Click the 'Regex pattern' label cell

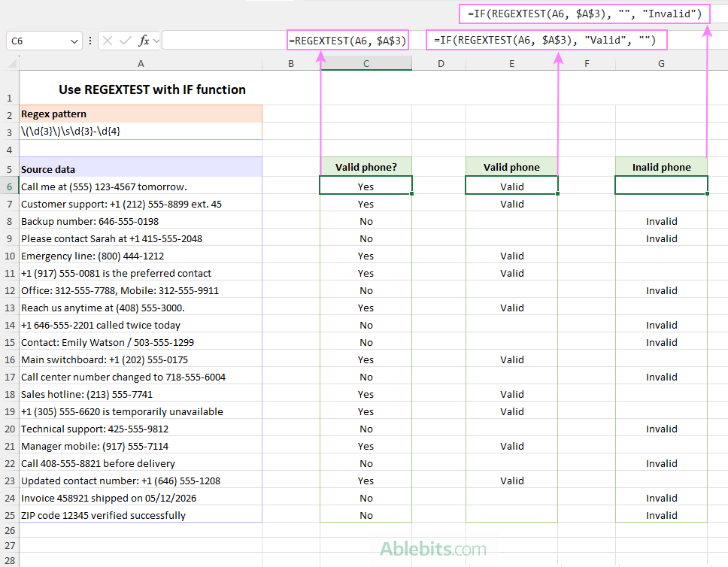141,114
